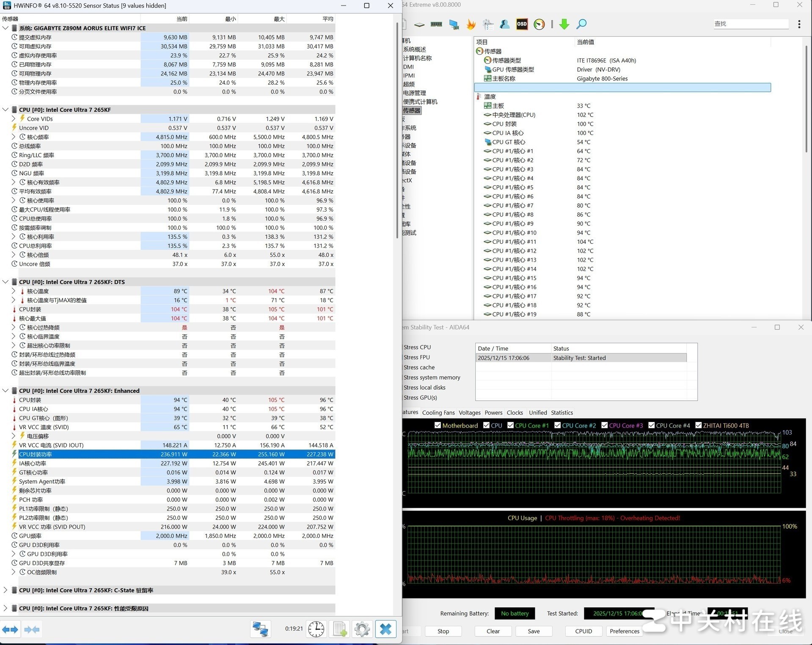Click the HWiNFO log file icon
812x645 pixels.
pos(340,629)
